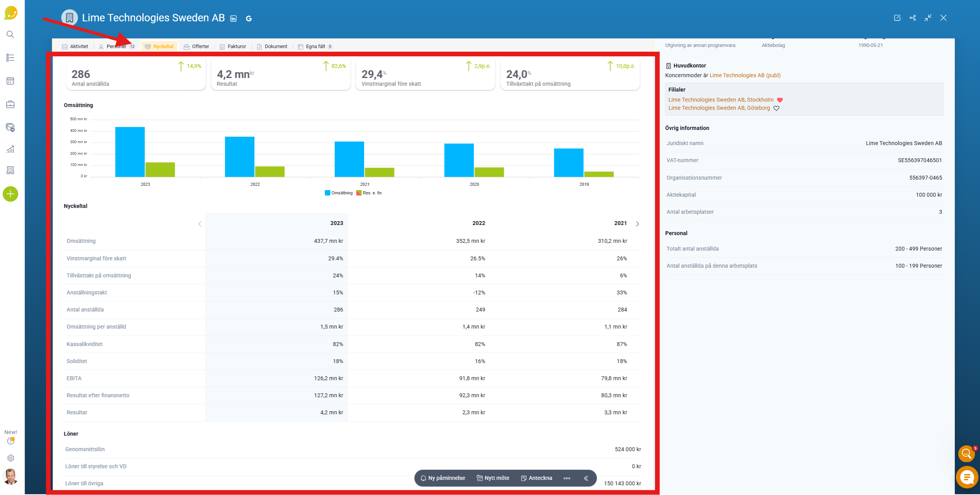Click the three-dots more actions button
Viewport: 980px width, 495px height.
tap(567, 478)
